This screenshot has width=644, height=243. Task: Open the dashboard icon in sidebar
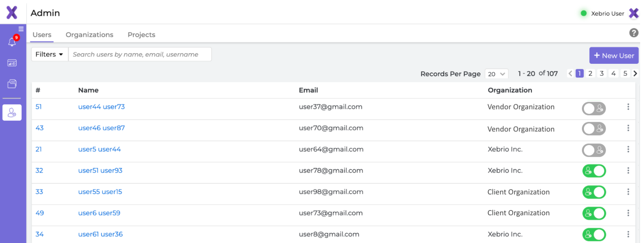12,63
